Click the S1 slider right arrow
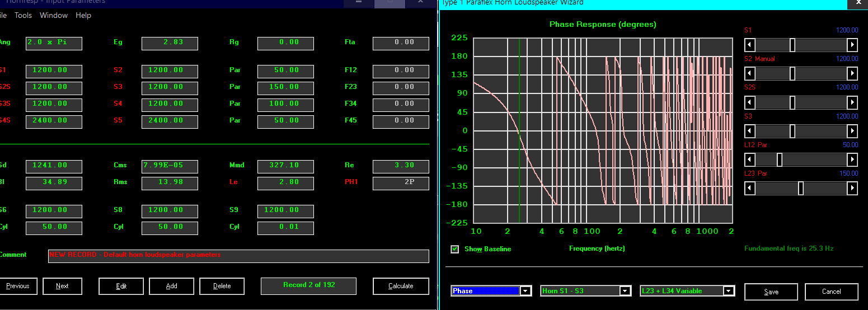 (x=852, y=45)
